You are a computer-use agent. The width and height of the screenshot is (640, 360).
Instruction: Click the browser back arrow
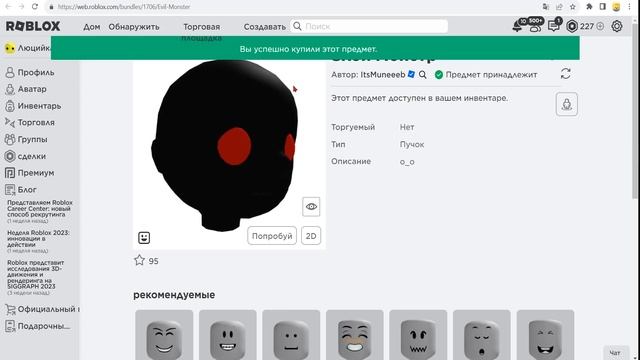[8, 7]
